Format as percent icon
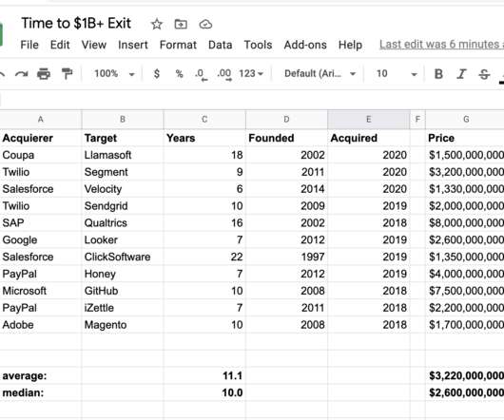Viewport: 504px width, 420px height. [x=180, y=74]
